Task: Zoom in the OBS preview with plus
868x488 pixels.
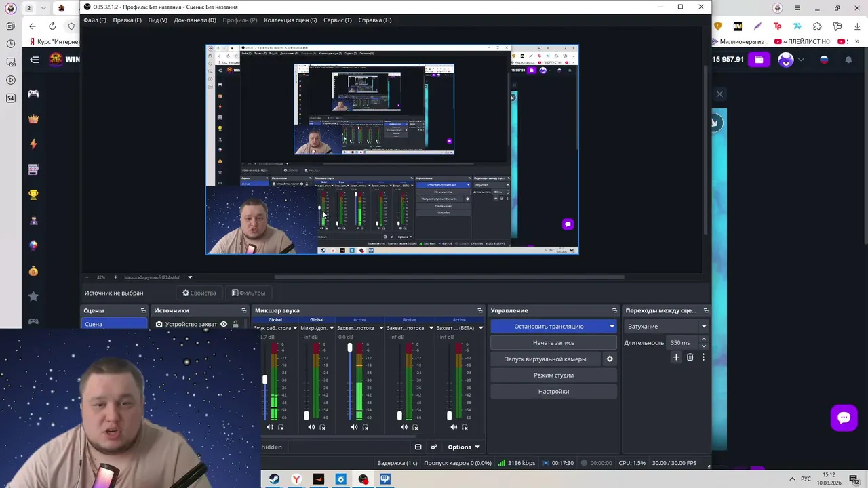Action: 115,277
